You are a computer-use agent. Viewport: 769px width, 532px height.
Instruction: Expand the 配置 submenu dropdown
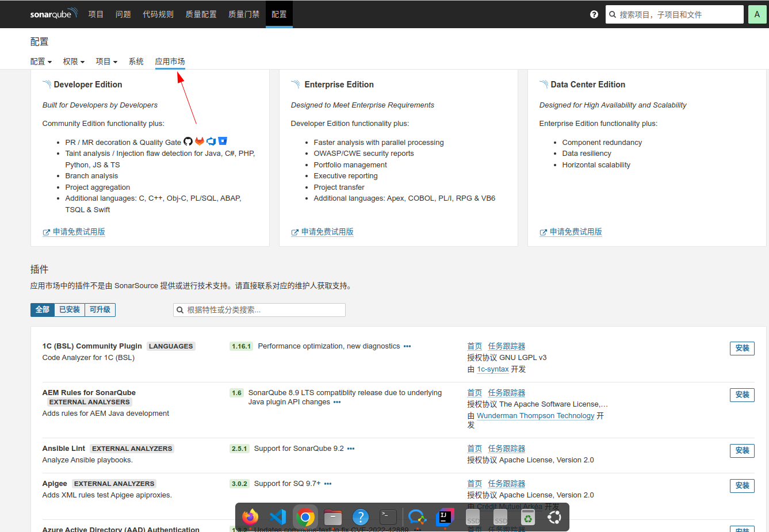(41, 62)
